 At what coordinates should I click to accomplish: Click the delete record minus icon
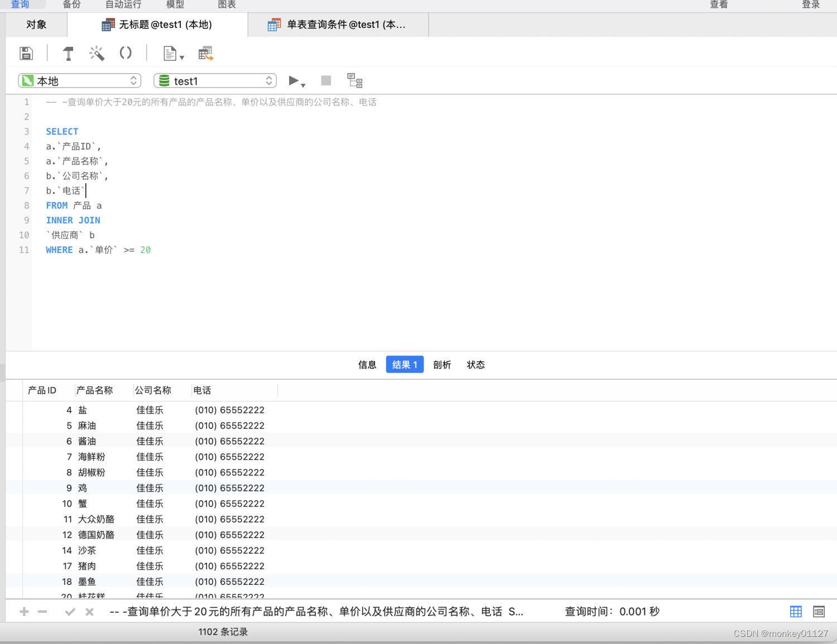pyautogui.click(x=42, y=612)
